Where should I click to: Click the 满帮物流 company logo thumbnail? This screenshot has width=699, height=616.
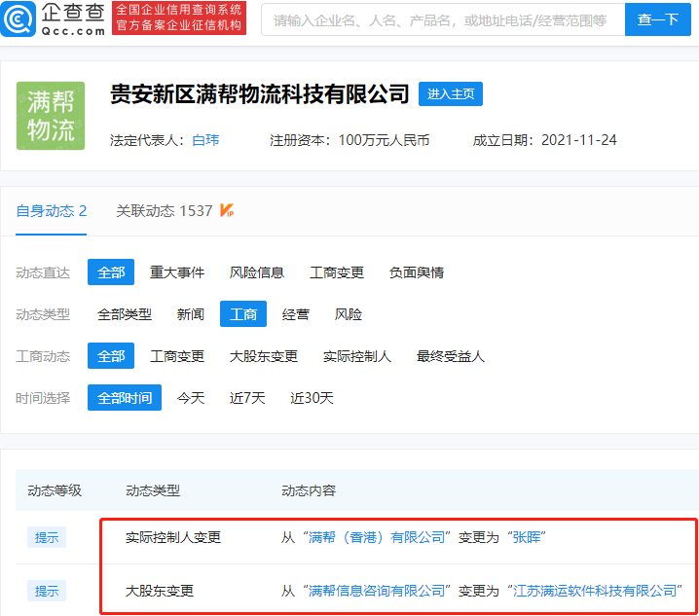51,116
